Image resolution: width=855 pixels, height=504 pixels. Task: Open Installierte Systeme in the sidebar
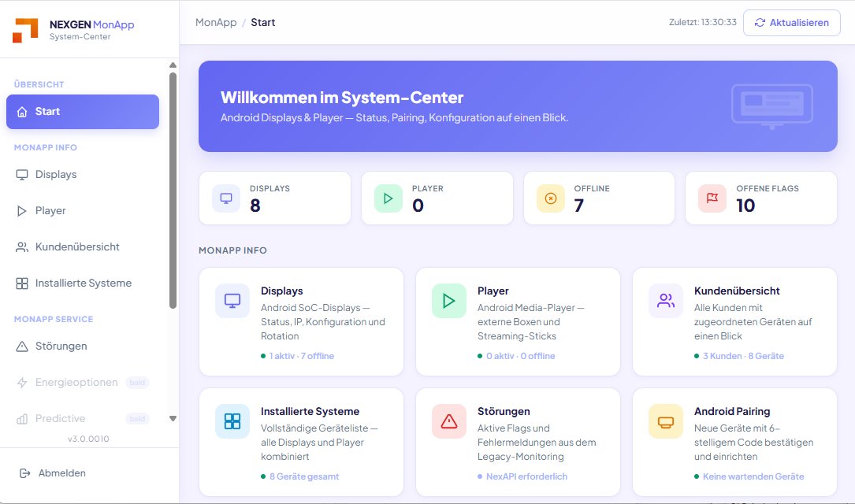pyautogui.click(x=83, y=283)
